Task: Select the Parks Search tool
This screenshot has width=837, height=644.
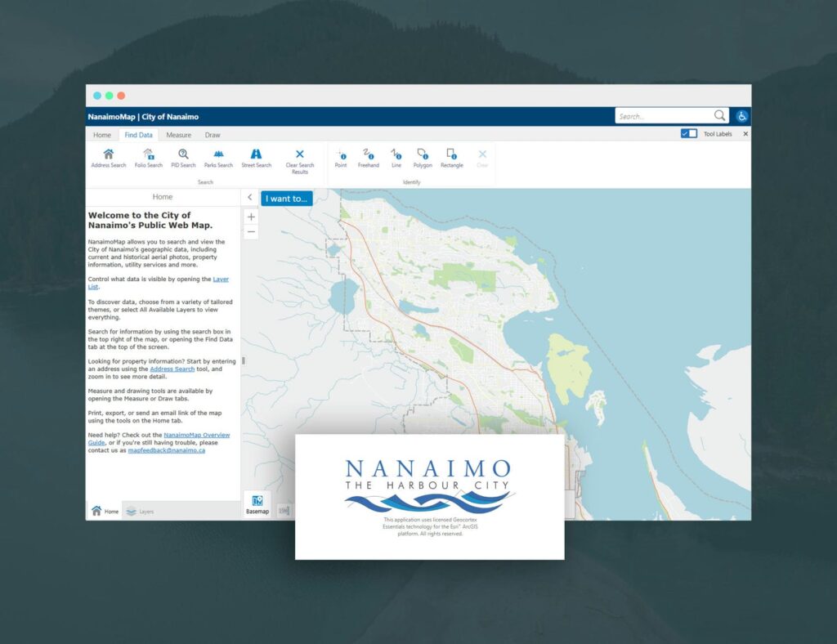Action: click(x=218, y=158)
